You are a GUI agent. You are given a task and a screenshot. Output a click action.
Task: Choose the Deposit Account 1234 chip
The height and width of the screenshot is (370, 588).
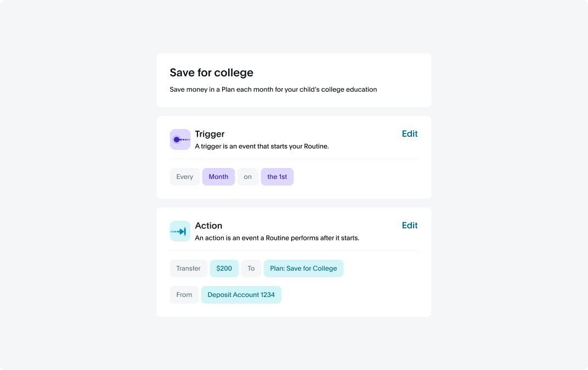pyautogui.click(x=241, y=295)
